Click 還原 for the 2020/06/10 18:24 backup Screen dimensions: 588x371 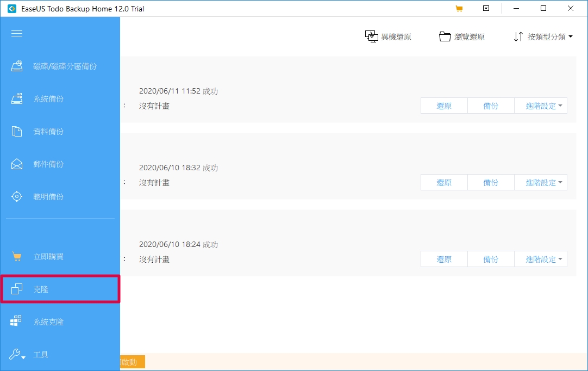(x=444, y=259)
